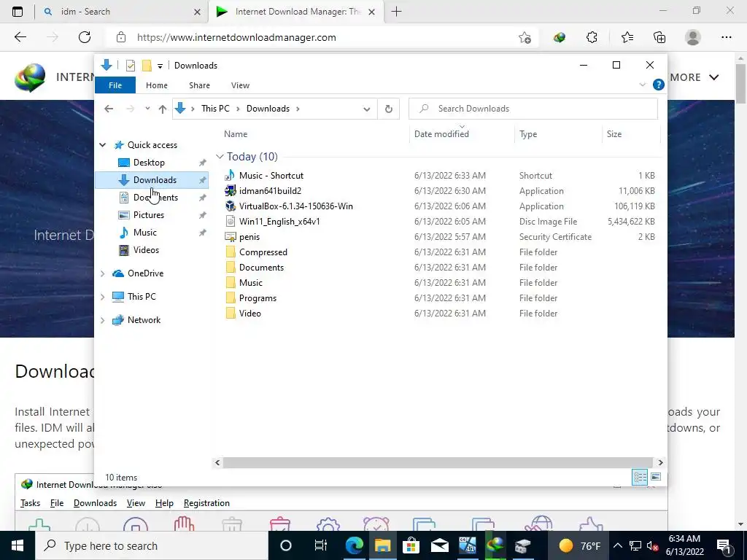Sort files by Date modified column
Screen dimensions: 747x560
click(x=441, y=134)
